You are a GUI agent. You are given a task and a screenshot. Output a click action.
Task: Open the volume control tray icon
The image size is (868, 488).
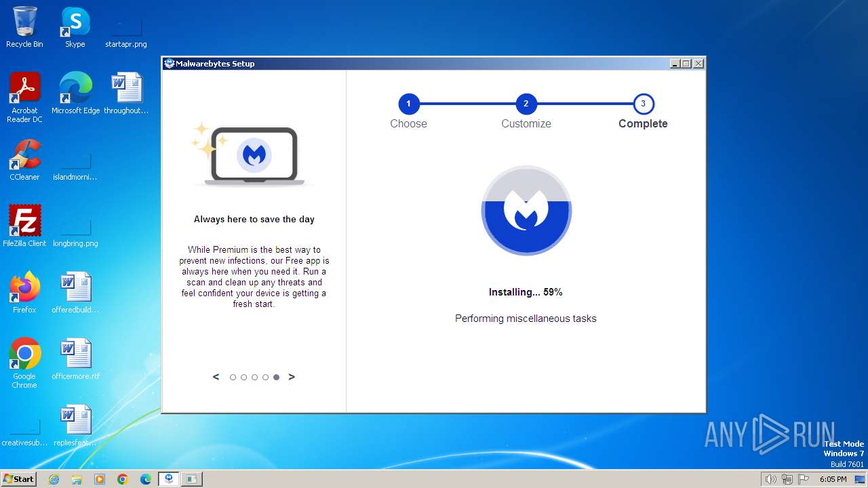[770, 479]
